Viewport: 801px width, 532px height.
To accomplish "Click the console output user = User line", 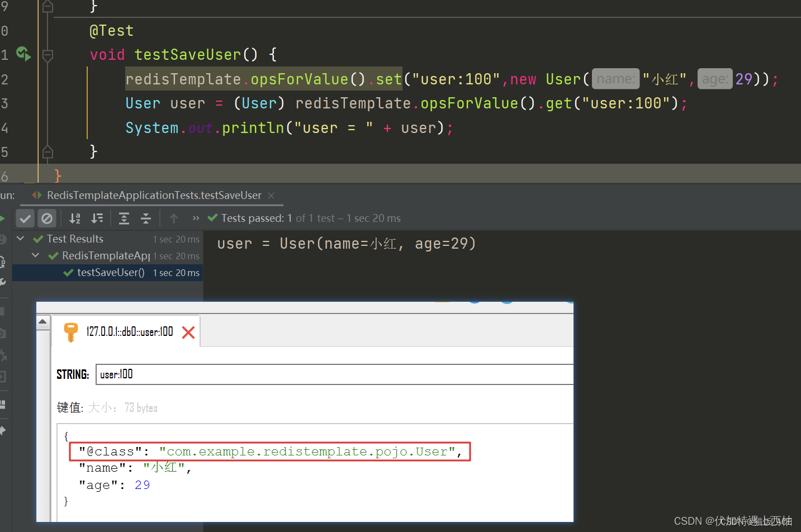I will pyautogui.click(x=347, y=244).
